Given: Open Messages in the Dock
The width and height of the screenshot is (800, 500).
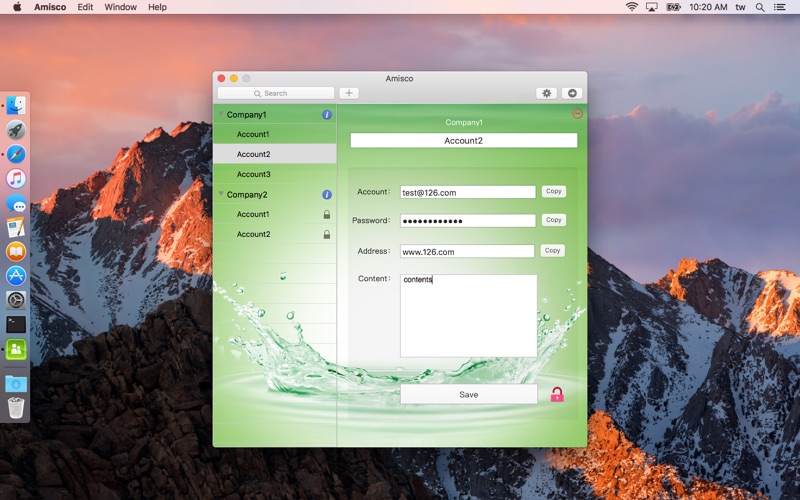Looking at the screenshot, I should coord(16,203).
